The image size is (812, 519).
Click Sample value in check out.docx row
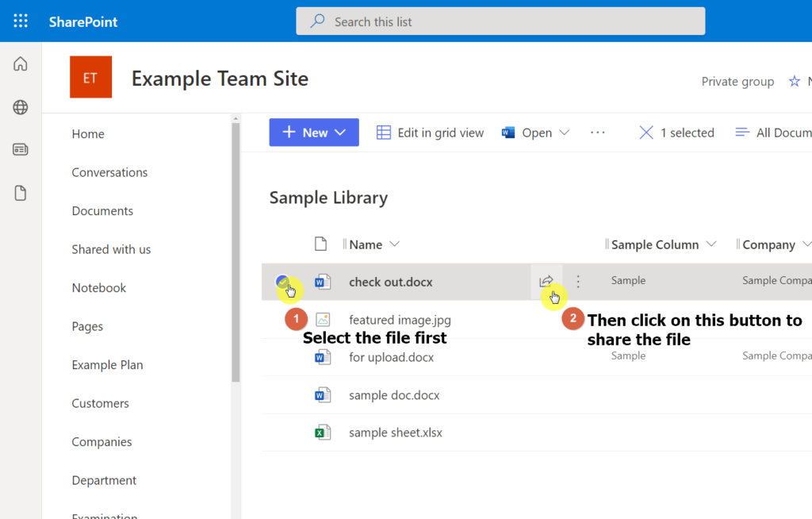(628, 280)
